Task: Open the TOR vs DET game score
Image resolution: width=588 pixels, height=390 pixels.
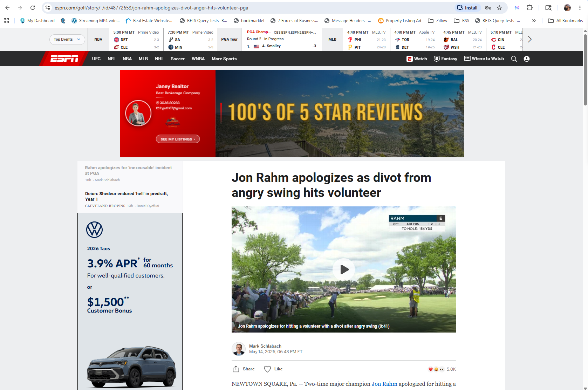Action: (x=415, y=40)
